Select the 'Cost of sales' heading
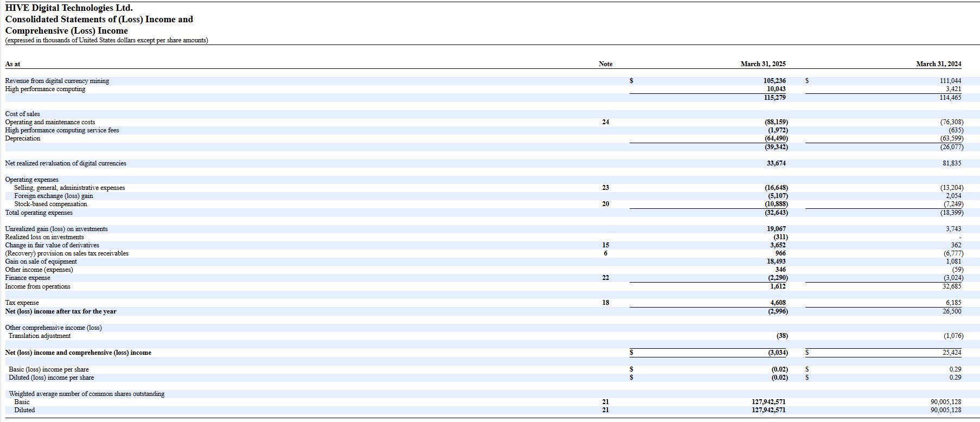This screenshot has height=422, width=980. click(22, 114)
